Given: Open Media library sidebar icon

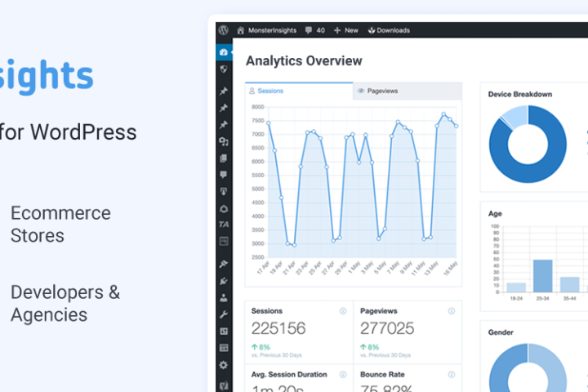Looking at the screenshot, I should [224, 141].
